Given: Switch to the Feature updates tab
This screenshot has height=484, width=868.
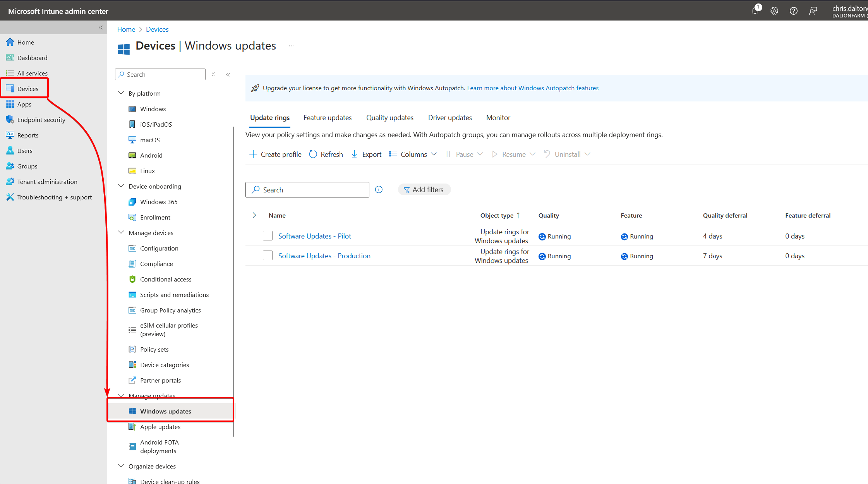Looking at the screenshot, I should (x=328, y=118).
